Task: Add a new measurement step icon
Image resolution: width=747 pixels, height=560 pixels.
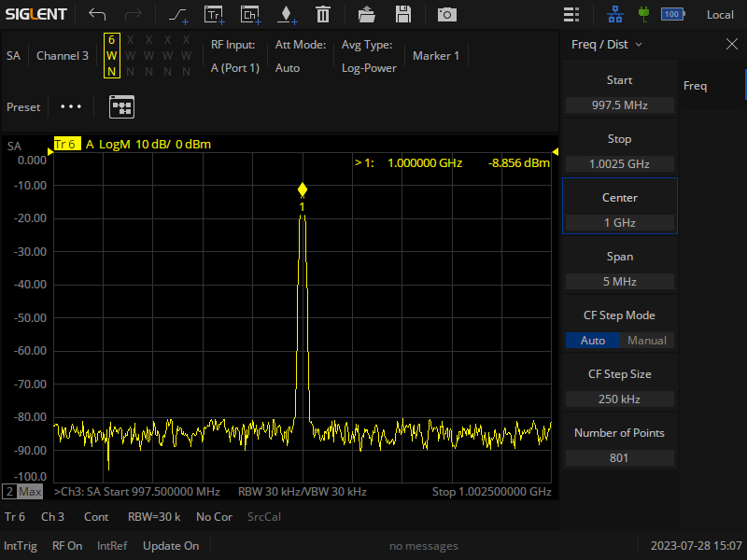Action: [x=178, y=15]
